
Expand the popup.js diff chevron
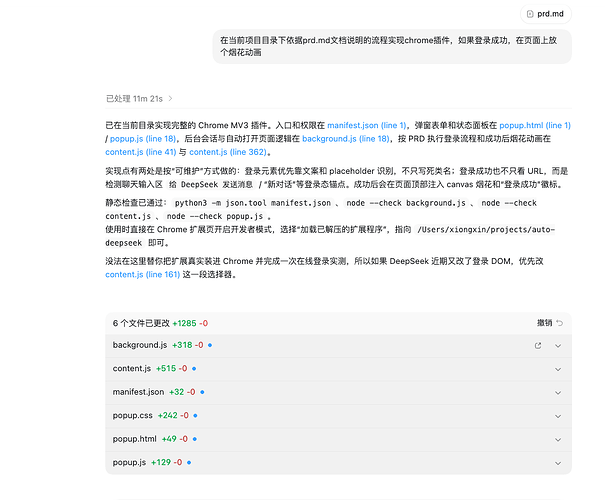click(558, 462)
